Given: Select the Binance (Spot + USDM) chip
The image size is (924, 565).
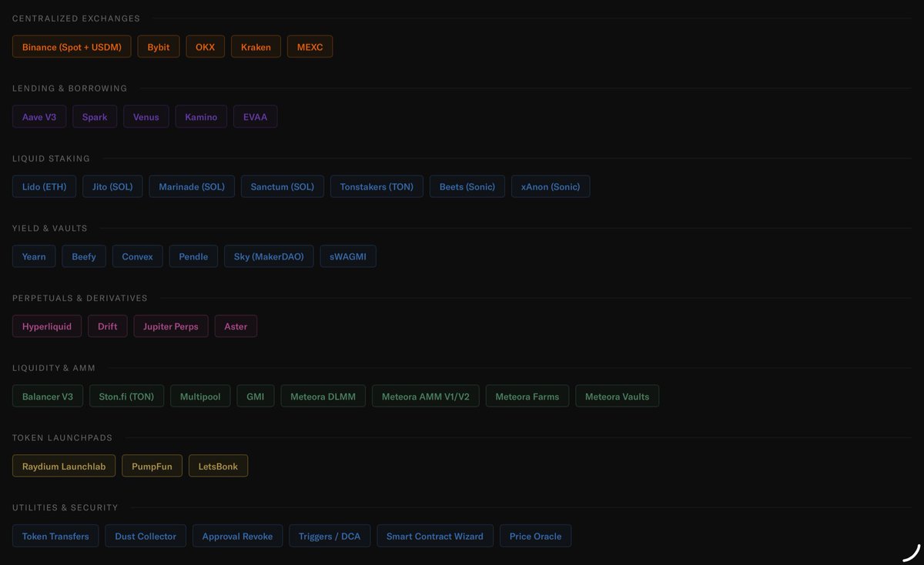Looking at the screenshot, I should click(72, 47).
